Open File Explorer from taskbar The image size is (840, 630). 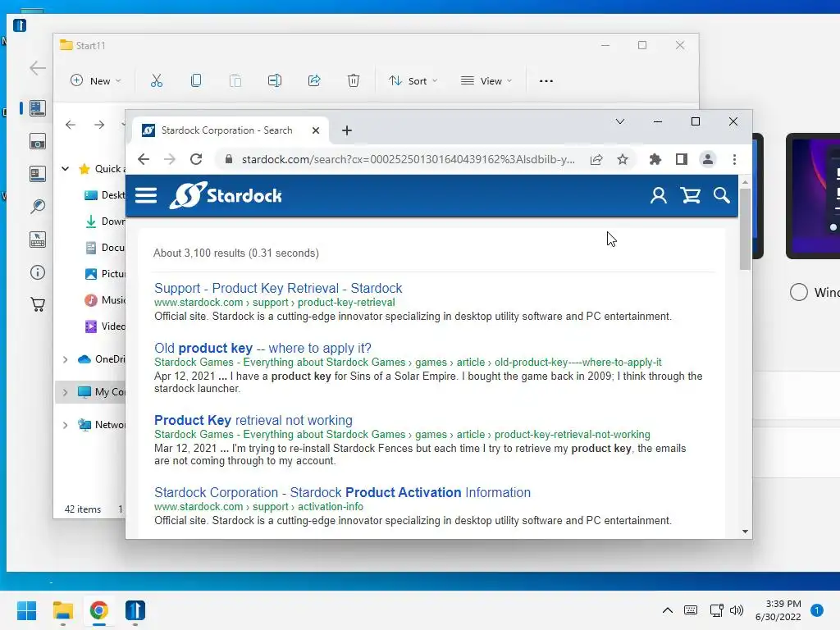62,610
